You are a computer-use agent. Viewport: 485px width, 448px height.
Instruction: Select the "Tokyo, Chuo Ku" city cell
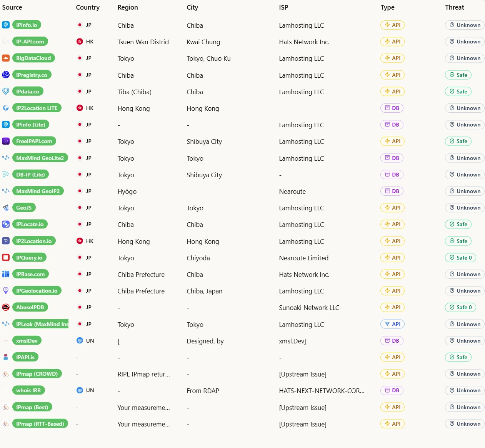tap(208, 58)
